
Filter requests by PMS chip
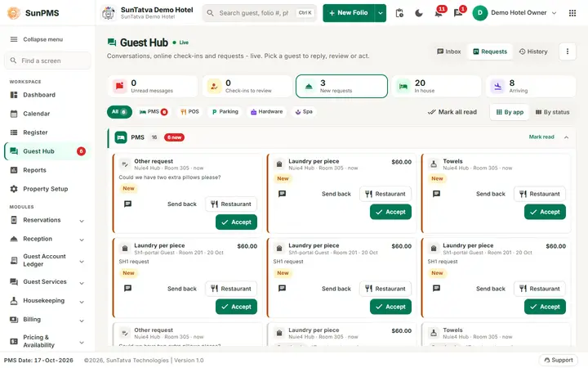(x=153, y=112)
